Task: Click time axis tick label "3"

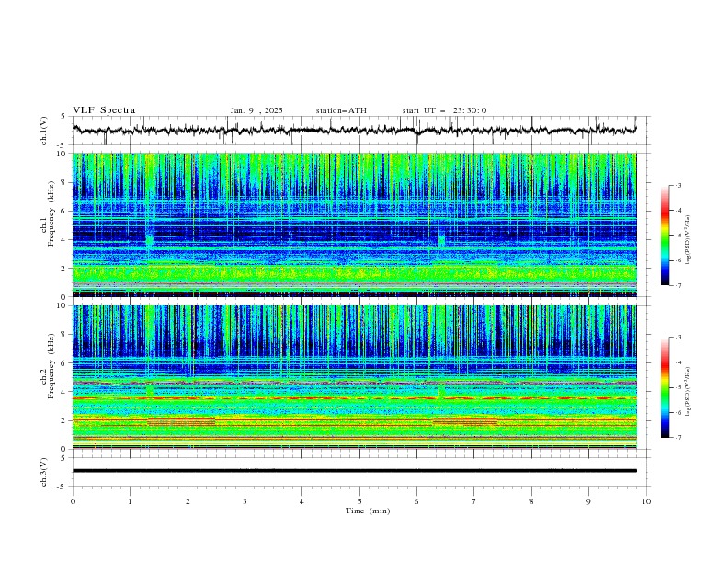Action: (245, 501)
